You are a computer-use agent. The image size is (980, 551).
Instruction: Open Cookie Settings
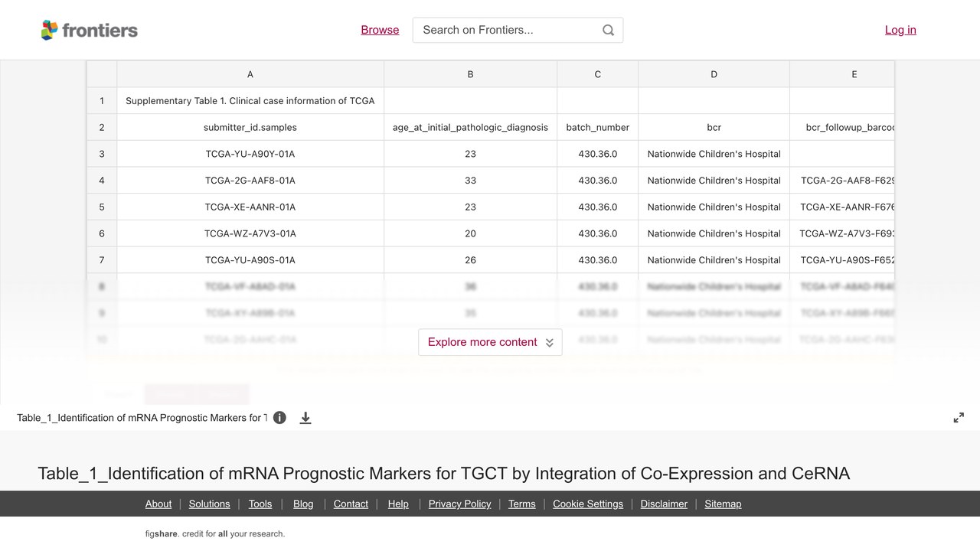588,504
